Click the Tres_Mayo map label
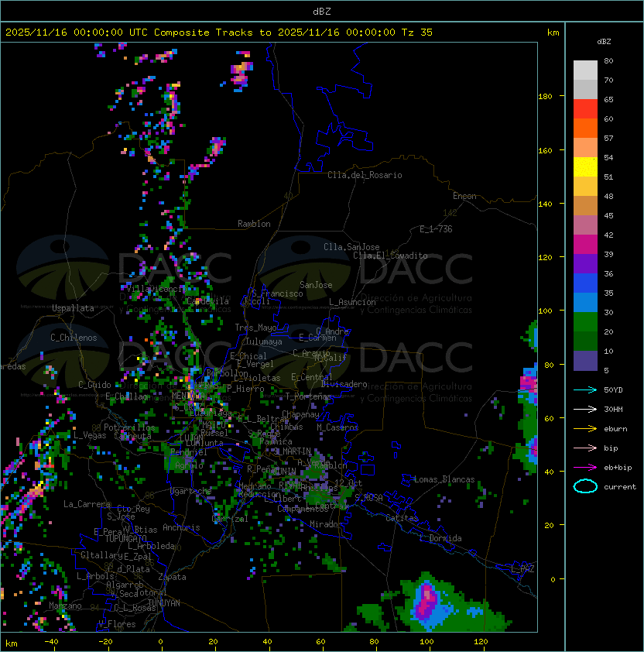 click(255, 328)
